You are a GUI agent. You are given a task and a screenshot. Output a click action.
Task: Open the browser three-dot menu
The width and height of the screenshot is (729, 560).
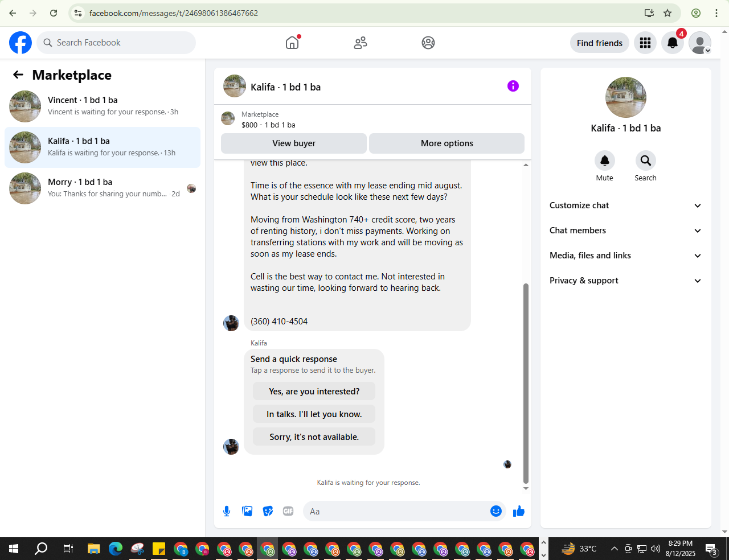pos(716,13)
